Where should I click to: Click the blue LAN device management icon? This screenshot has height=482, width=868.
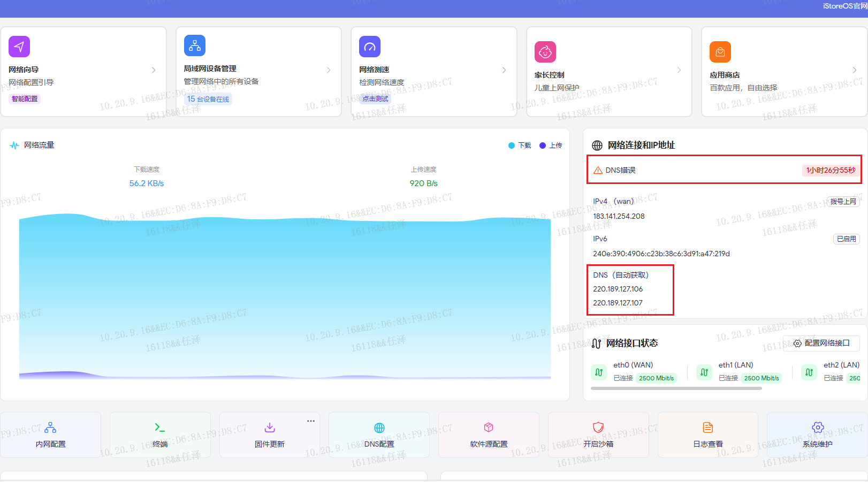click(x=194, y=45)
